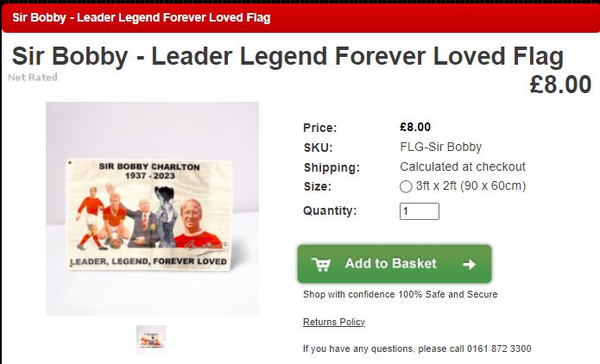Click the phone number 0161 872 3300
Viewport: 600px width, 364px height.
click(499, 348)
